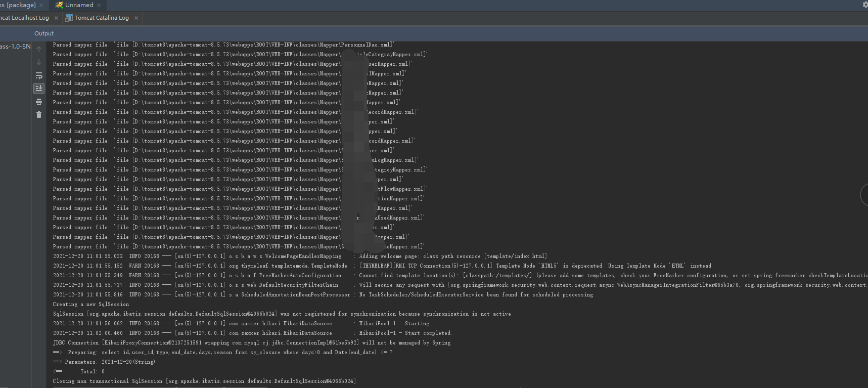Toggle scroll to end of output
This screenshot has height=388, width=868.
click(x=39, y=89)
